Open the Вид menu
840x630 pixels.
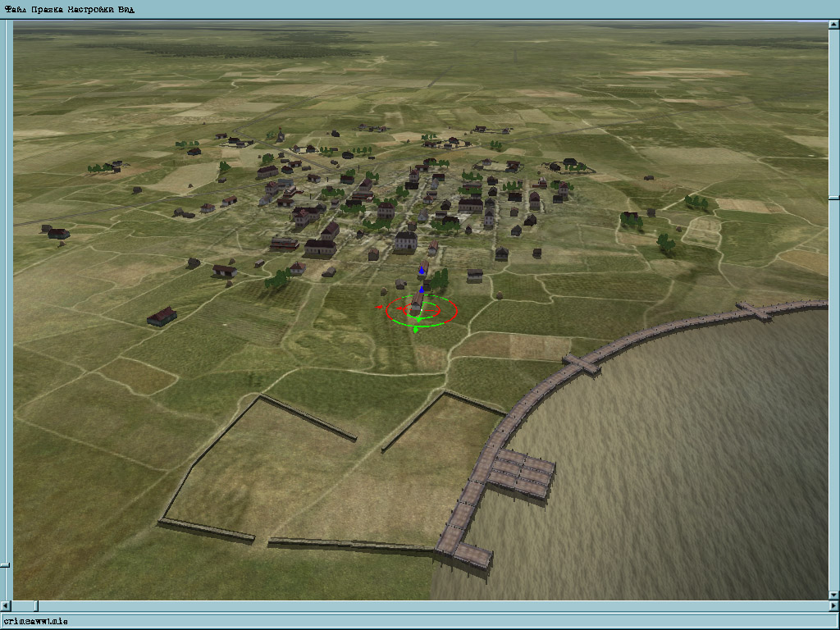click(x=126, y=9)
